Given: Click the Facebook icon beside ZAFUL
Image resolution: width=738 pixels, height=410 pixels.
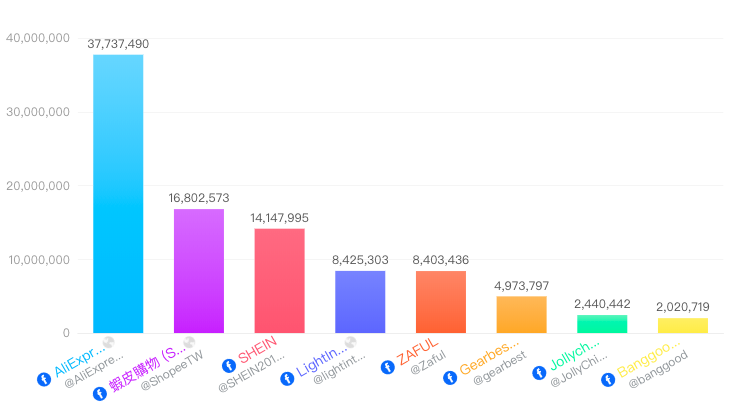Looking at the screenshot, I should tap(387, 366).
